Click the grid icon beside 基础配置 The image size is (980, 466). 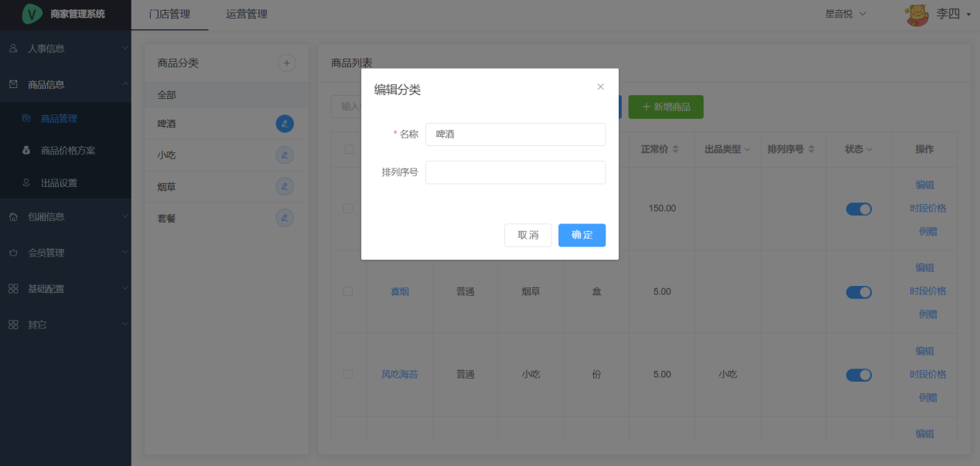[x=13, y=289]
